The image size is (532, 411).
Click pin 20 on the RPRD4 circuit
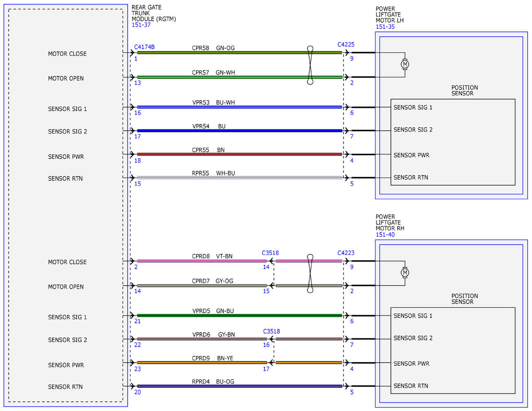137,392
